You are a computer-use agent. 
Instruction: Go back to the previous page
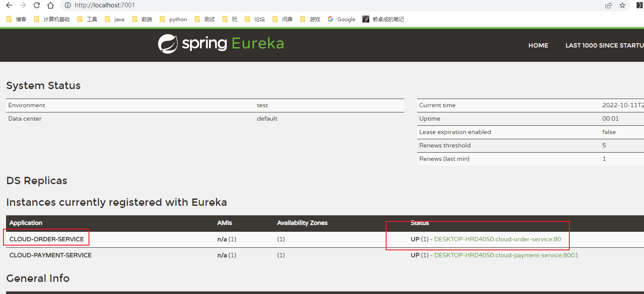(x=9, y=6)
